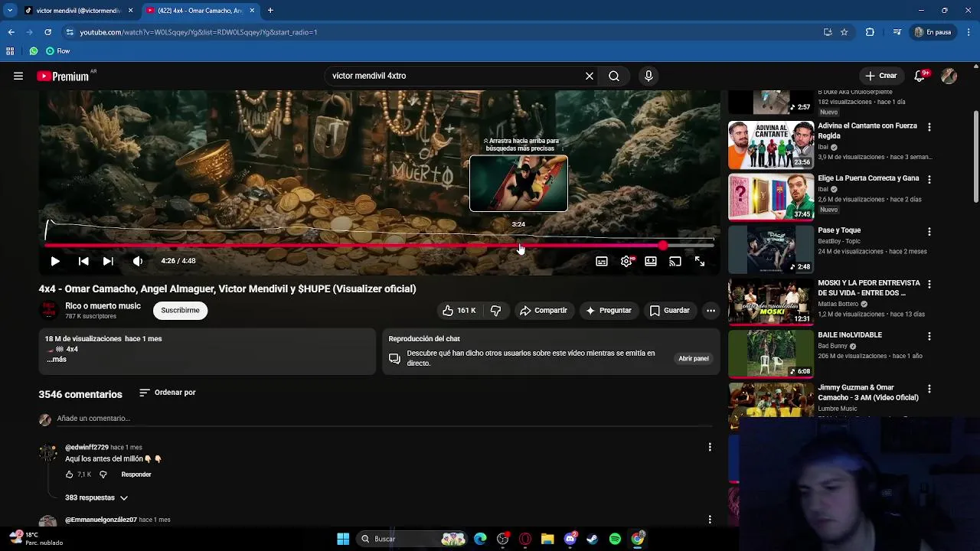The height and width of the screenshot is (551, 980).
Task: Open options menu for @Emmanuelgonzález07 comment
Action: [710, 520]
